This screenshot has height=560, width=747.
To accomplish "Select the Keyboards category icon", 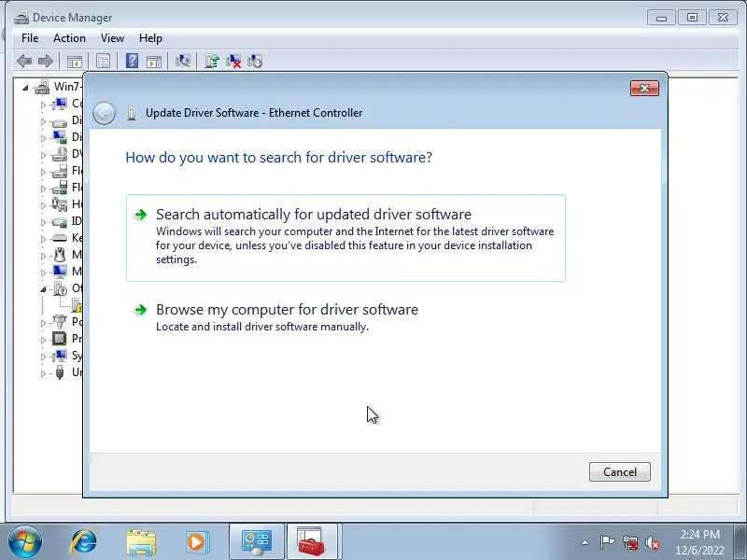I will 60,238.
